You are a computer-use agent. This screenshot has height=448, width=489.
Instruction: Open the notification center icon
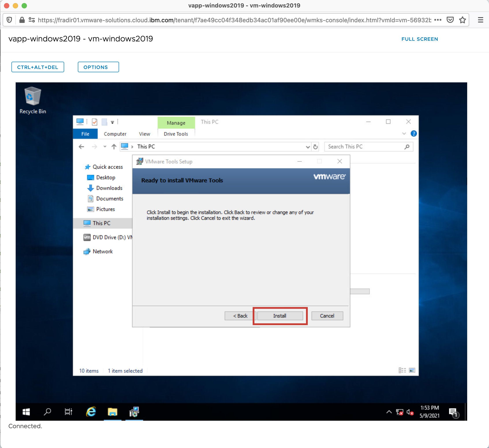point(453,412)
